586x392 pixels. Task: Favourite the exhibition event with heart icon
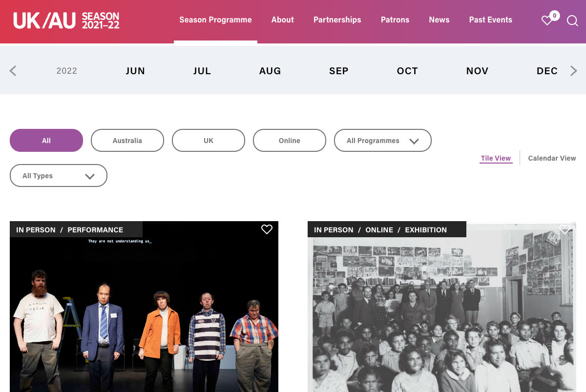(565, 229)
